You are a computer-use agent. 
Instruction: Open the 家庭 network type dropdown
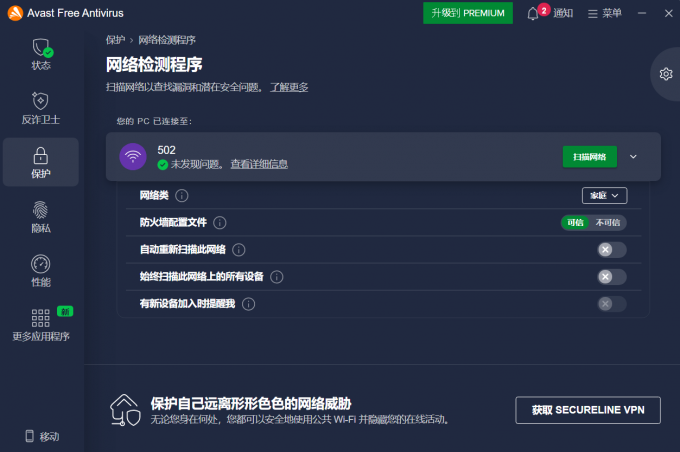tap(604, 196)
